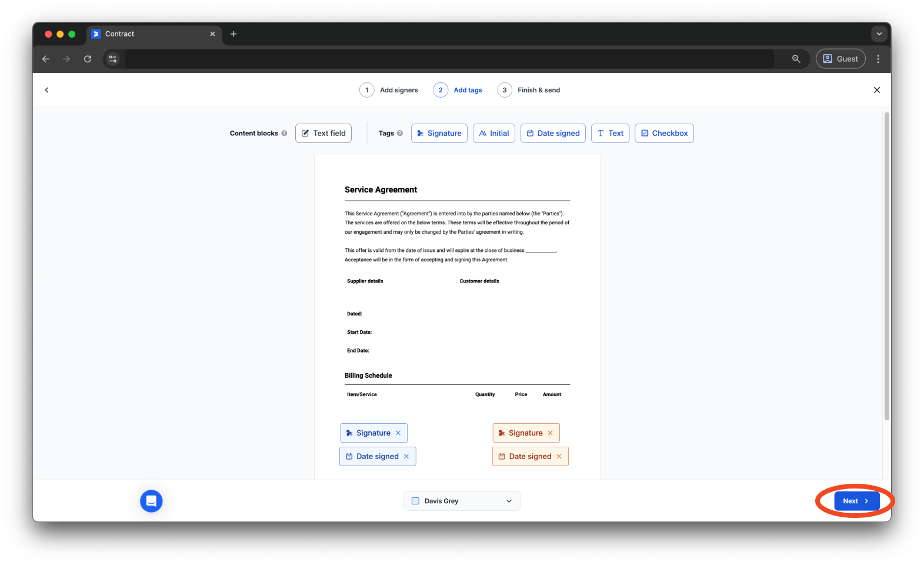Reload the page
This screenshot has width=924, height=565.
coord(88,59)
